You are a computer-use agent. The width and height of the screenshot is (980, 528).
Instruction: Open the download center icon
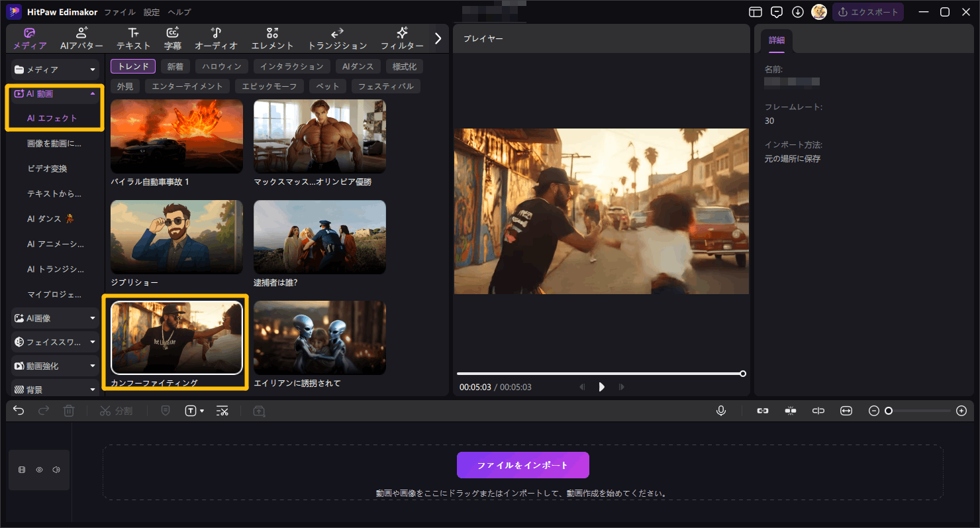[x=798, y=12]
